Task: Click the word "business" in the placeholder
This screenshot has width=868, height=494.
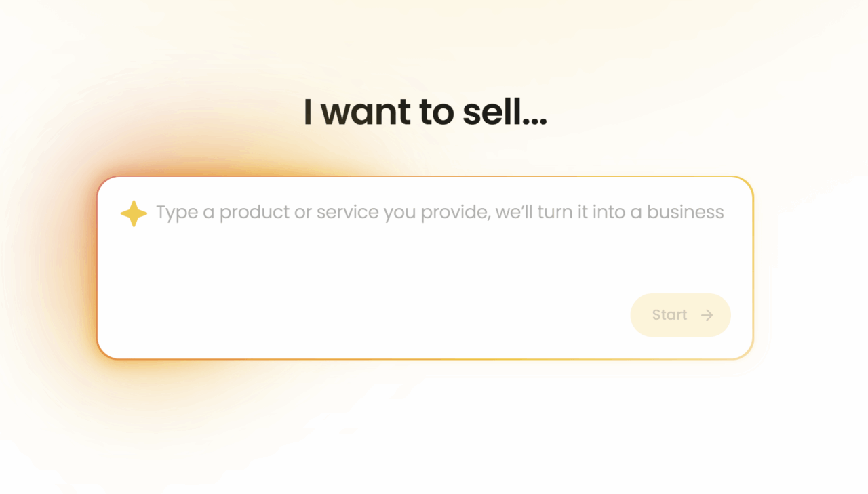Action: point(685,213)
